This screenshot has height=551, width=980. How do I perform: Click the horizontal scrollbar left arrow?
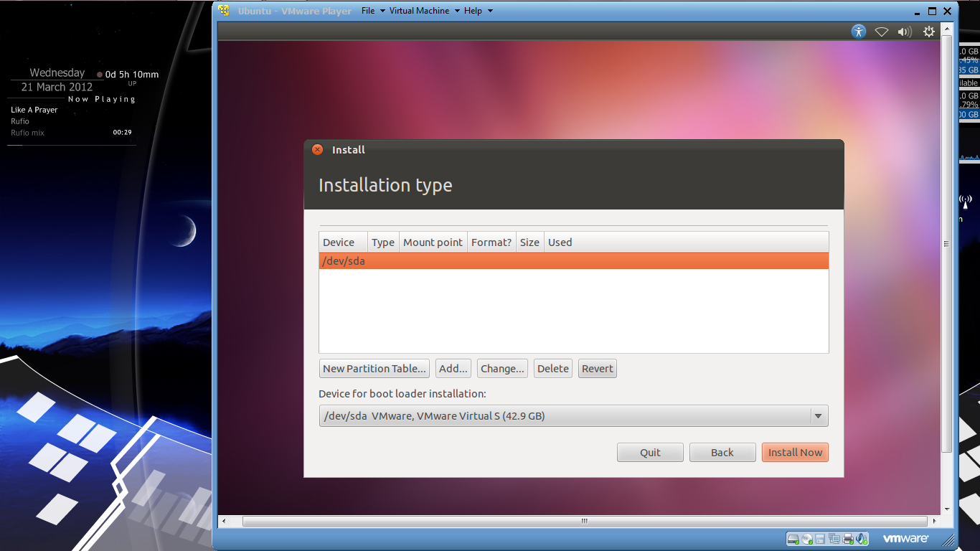pyautogui.click(x=223, y=521)
